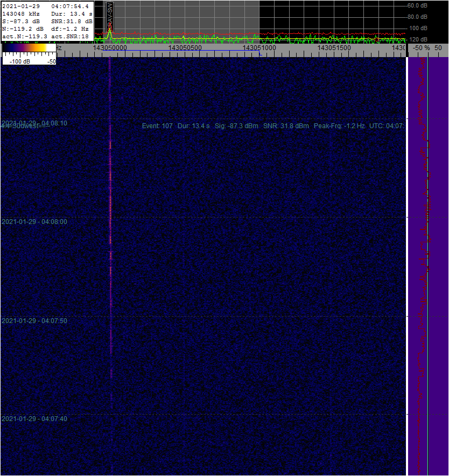The width and height of the screenshot is (449, 476).
Task: Click the 'Dur: 13.4 s' readout in info box
Action: [72, 13]
